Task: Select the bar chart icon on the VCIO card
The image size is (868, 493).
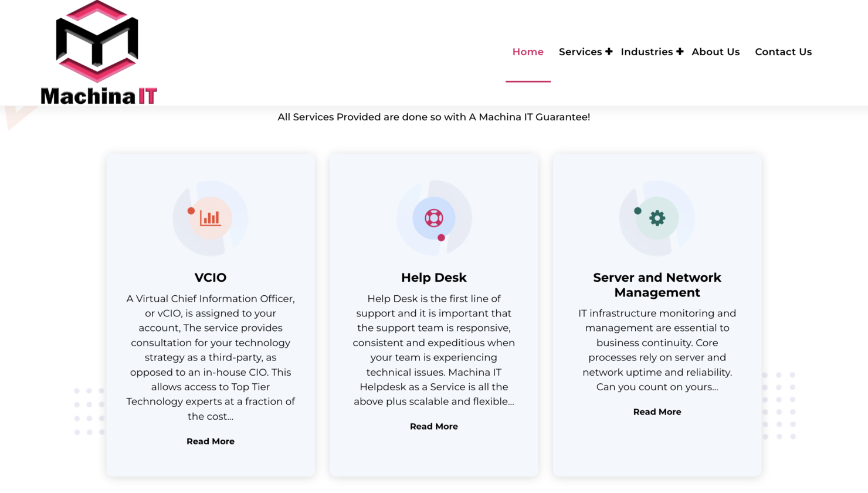Action: [211, 218]
